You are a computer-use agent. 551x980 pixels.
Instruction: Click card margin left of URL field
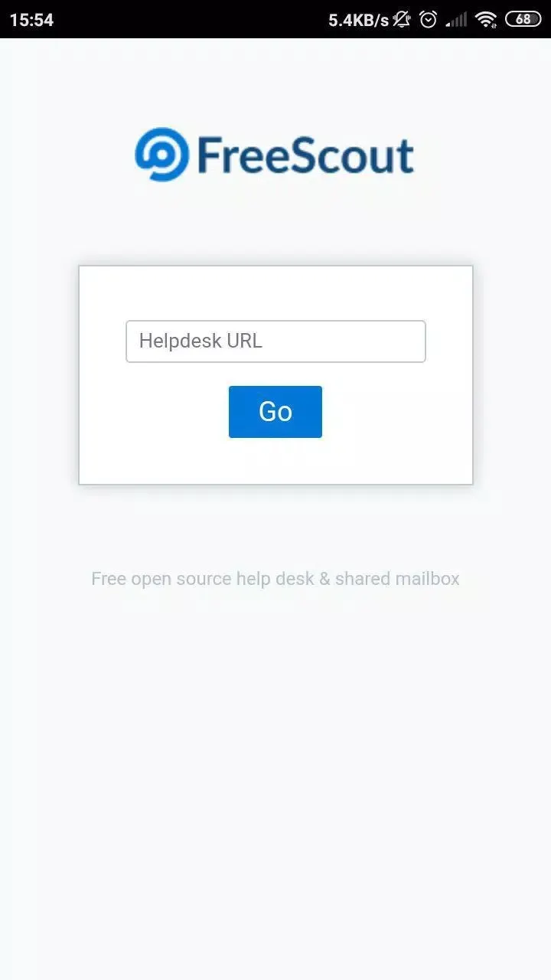click(x=103, y=341)
